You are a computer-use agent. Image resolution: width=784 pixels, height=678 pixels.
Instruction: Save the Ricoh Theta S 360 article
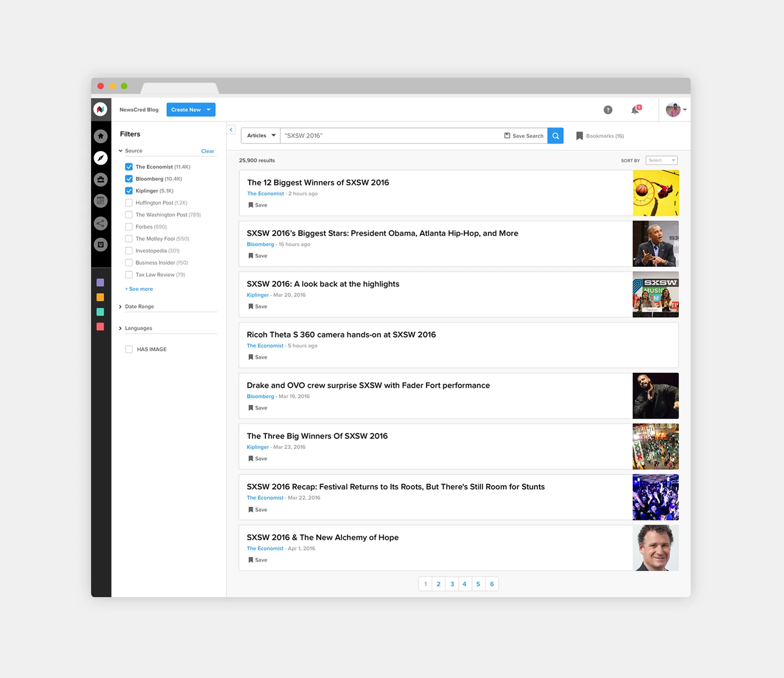tap(258, 357)
